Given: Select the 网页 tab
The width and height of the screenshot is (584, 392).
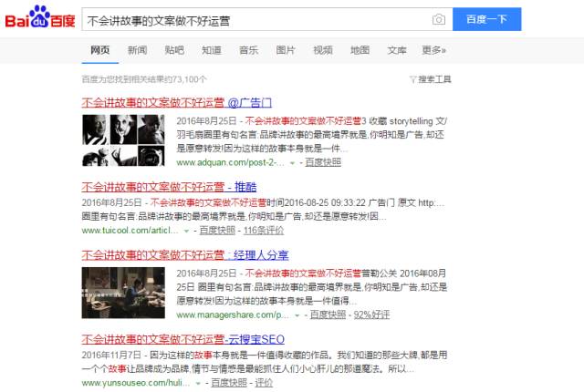Looking at the screenshot, I should coord(100,50).
